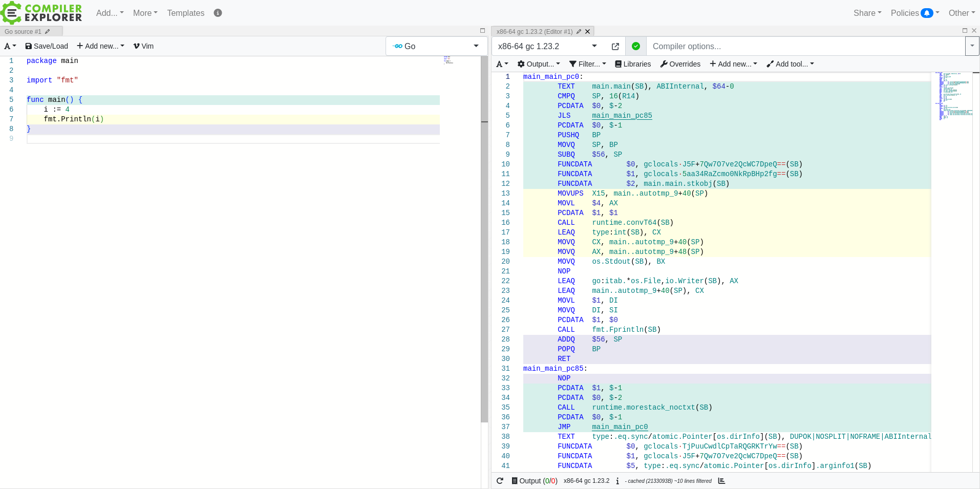The height and width of the screenshot is (489, 980).
Task: Open the Filter options dropdown
Action: click(x=587, y=64)
